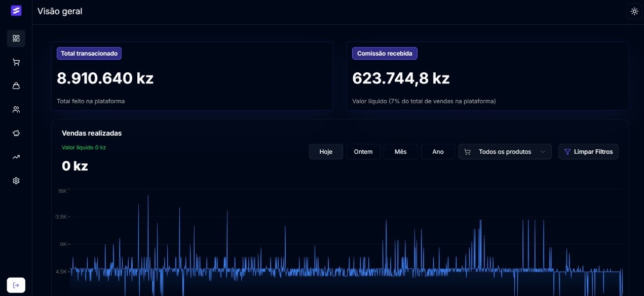Show sales for Ano
Screen dimensions: 644x296
point(438,152)
